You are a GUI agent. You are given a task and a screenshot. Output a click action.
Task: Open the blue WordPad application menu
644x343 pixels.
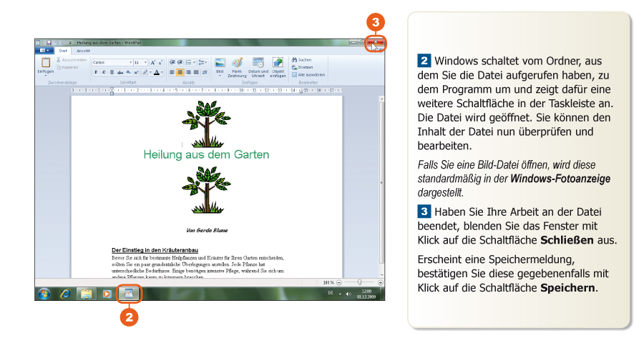tap(44, 51)
